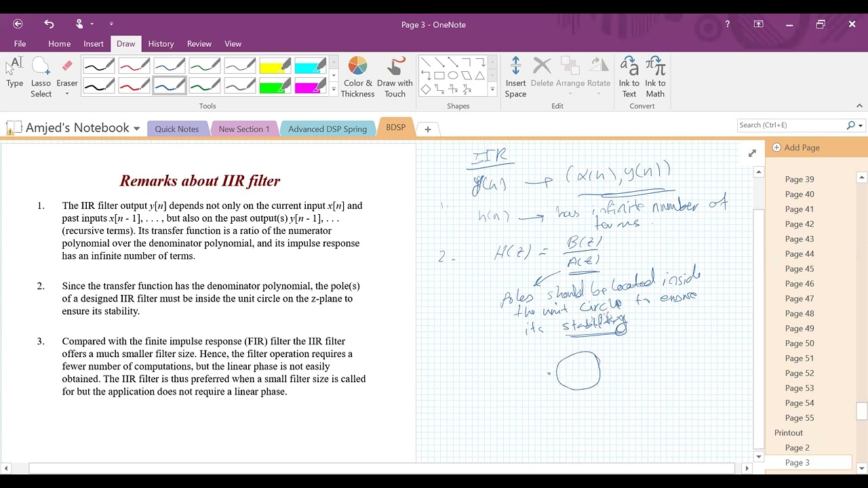Image resolution: width=868 pixels, height=488 pixels.
Task: Pick the bottom-row gray pen
Action: pos(240,86)
